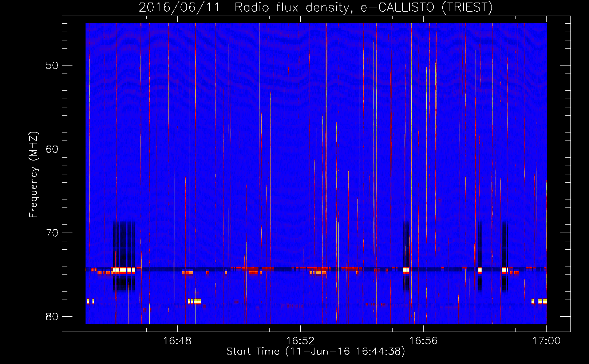The height and width of the screenshot is (364, 589).
Task: Click the '17:00' time tick label
Action: (546, 341)
